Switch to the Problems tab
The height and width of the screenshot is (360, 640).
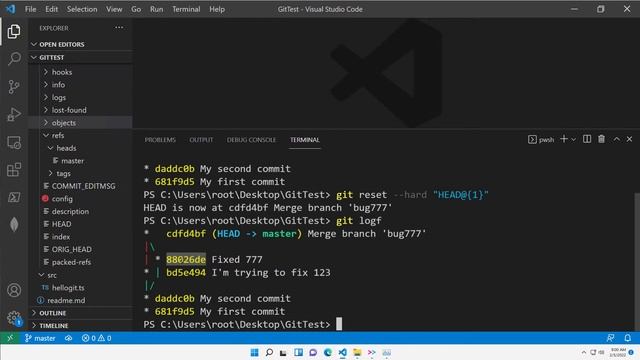point(160,140)
